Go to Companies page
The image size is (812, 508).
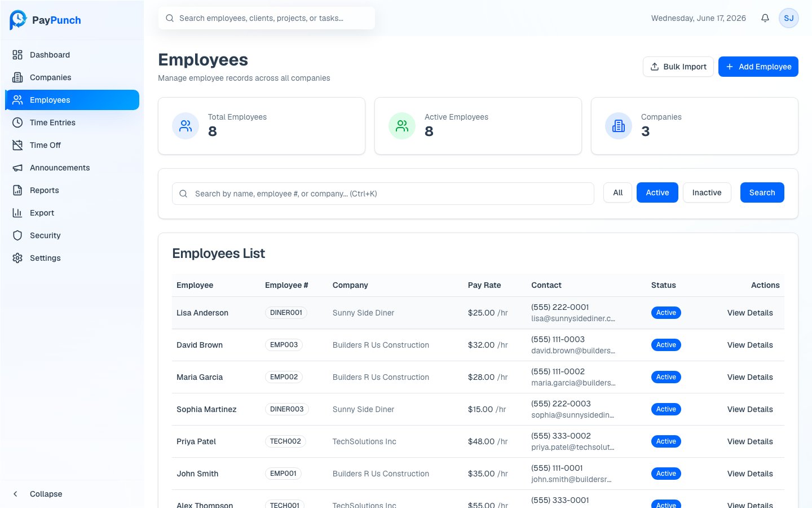[x=72, y=77]
